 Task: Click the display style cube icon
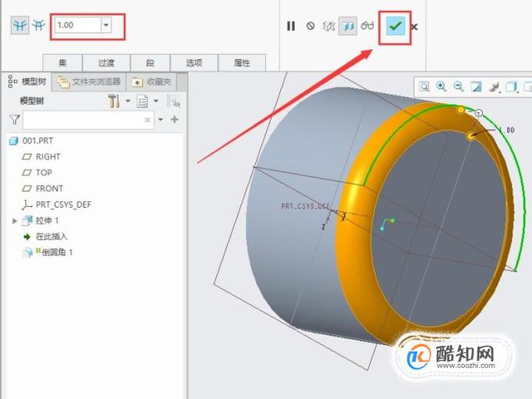pyautogui.click(x=511, y=87)
